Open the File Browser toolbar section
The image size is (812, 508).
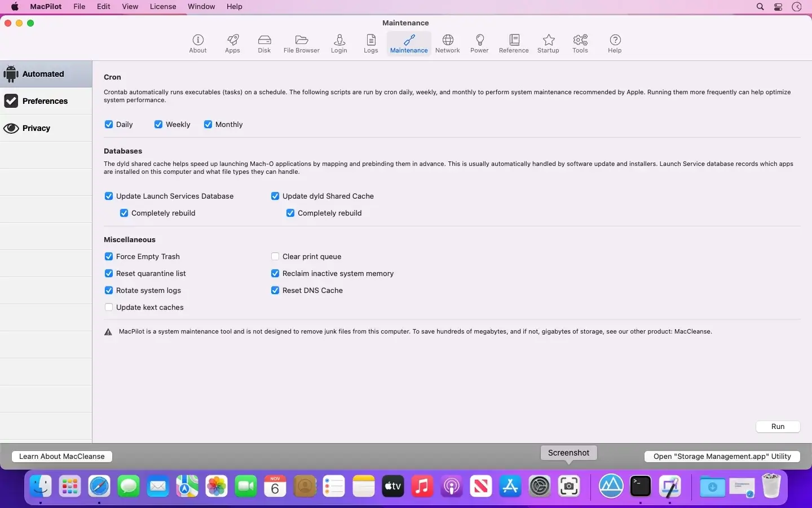point(301,43)
